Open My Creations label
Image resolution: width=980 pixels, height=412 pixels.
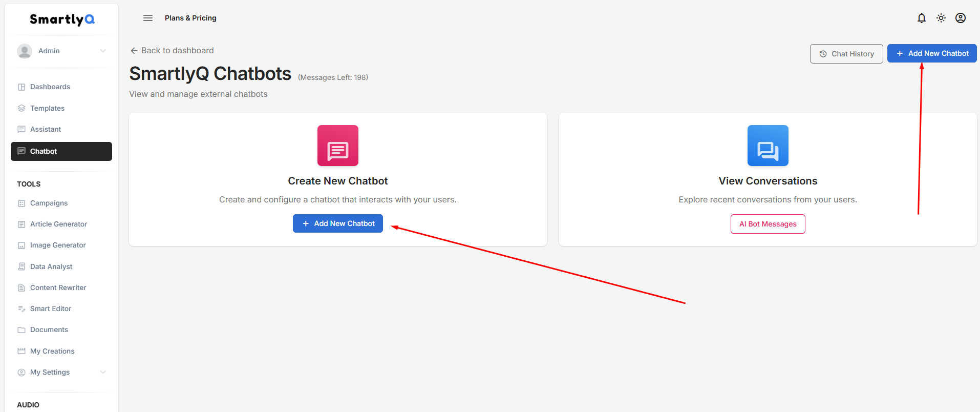(x=52, y=351)
